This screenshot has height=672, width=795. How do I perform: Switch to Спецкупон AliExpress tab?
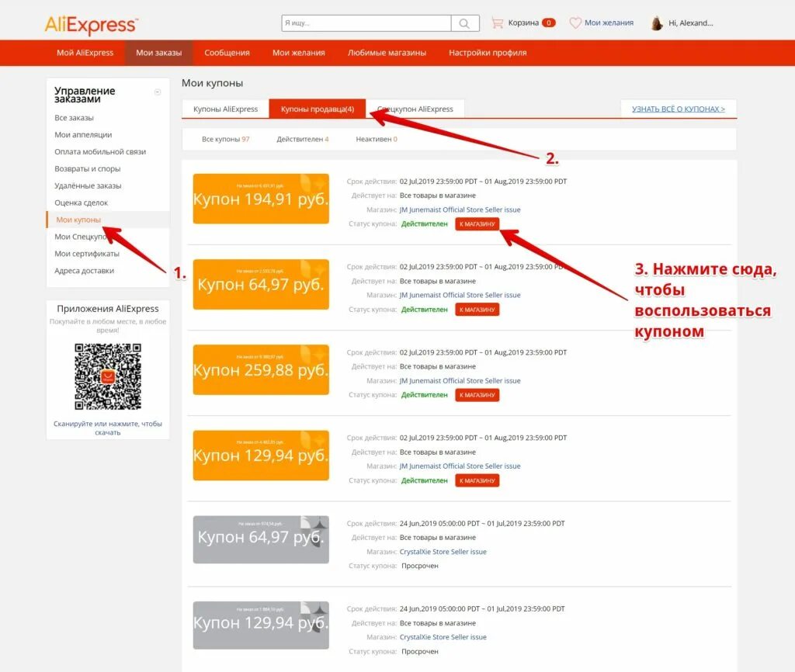pos(415,109)
